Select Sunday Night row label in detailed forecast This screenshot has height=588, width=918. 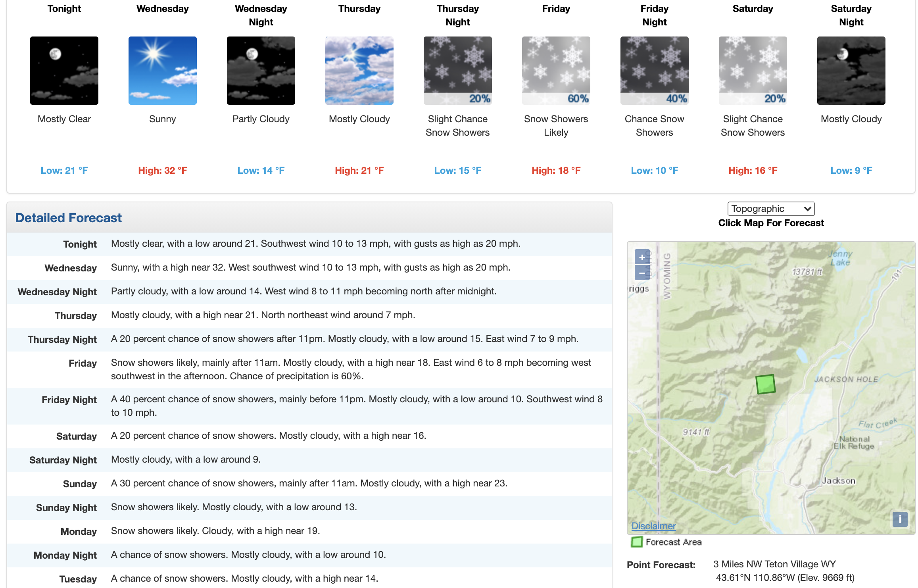coord(66,508)
